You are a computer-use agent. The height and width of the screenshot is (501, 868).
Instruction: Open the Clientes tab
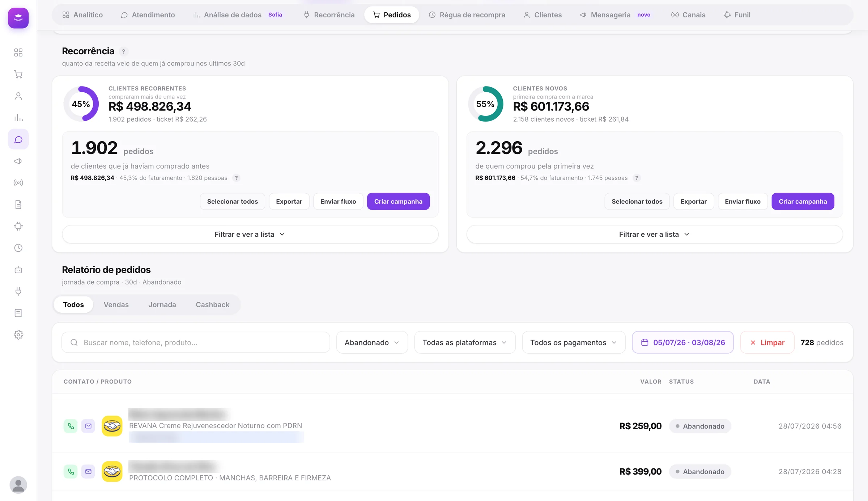pyautogui.click(x=542, y=15)
